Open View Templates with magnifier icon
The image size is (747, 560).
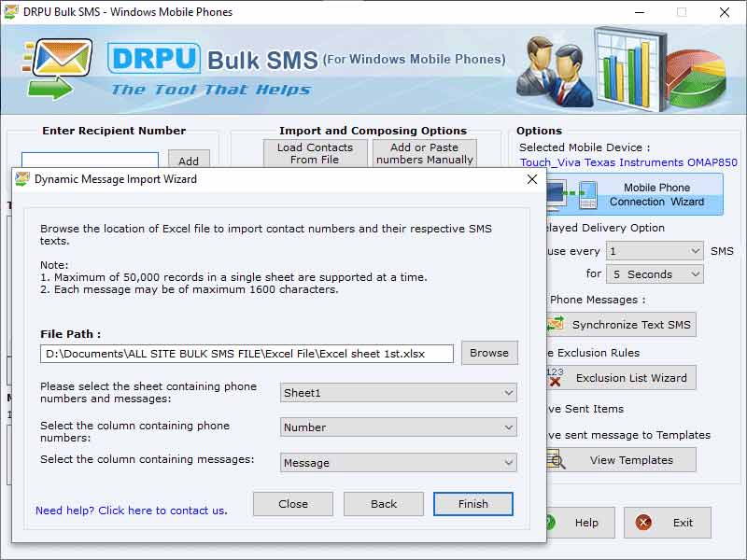pos(622,460)
